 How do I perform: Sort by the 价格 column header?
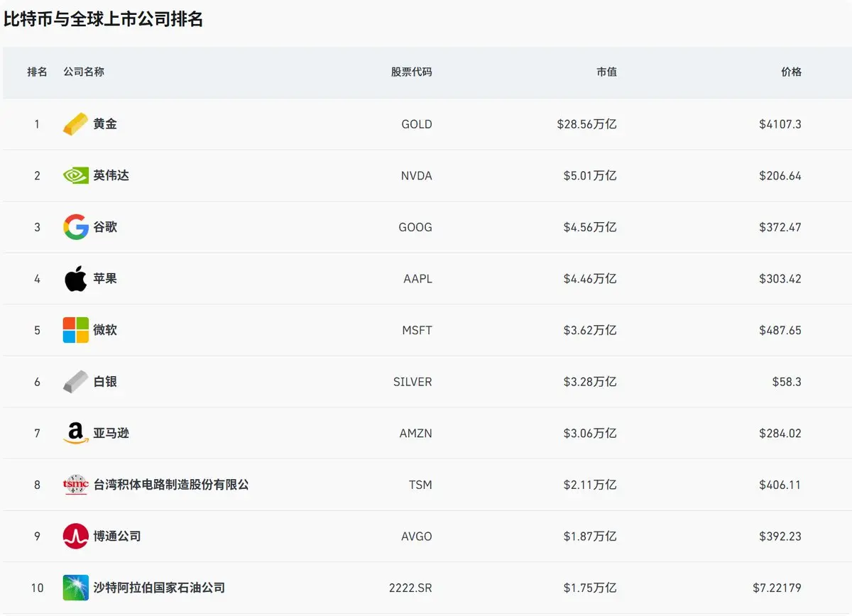pos(791,72)
